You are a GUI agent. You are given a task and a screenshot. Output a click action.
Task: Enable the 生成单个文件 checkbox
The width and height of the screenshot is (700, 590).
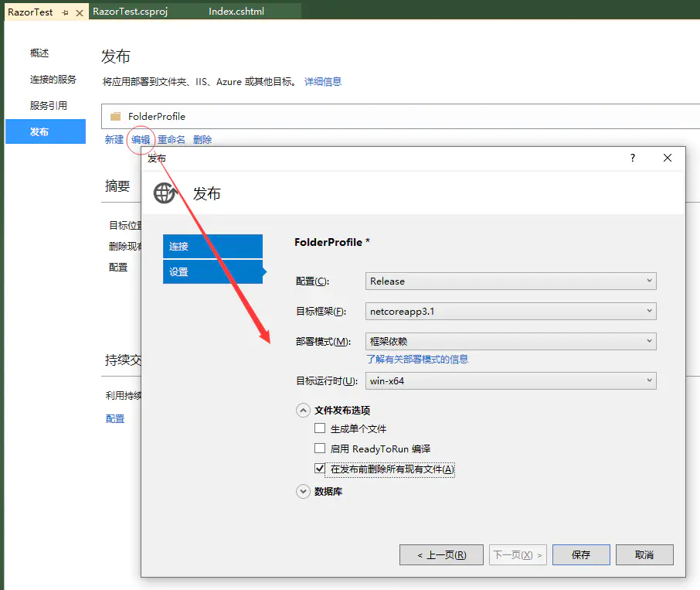pos(320,428)
